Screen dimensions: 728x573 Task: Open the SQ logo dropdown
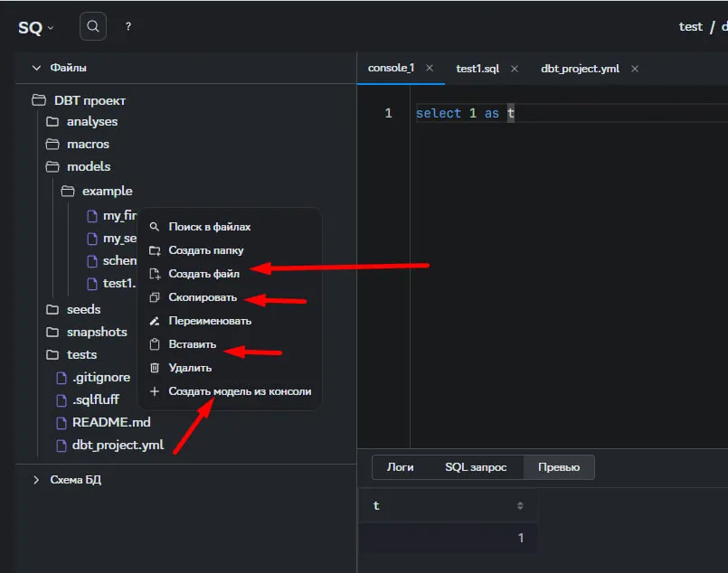[36, 27]
